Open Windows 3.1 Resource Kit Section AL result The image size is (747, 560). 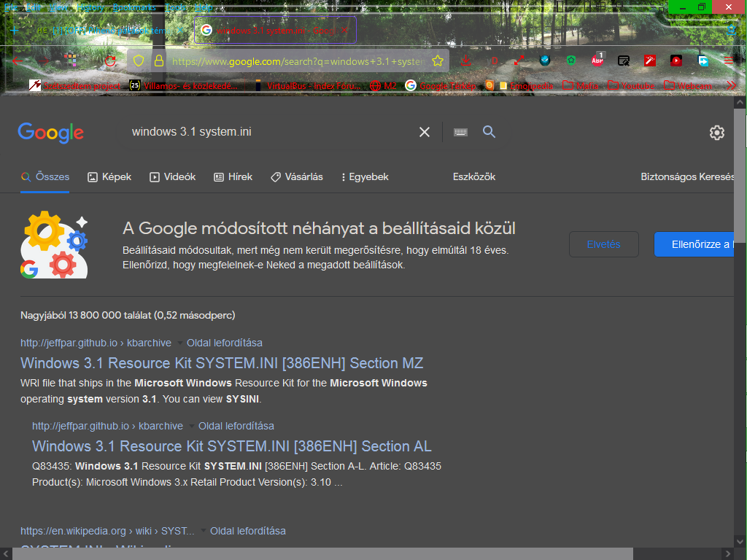pos(231,446)
